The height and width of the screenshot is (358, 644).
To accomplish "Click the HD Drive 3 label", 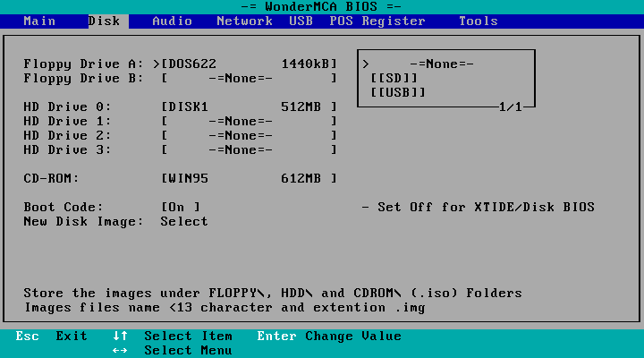I will point(67,150).
